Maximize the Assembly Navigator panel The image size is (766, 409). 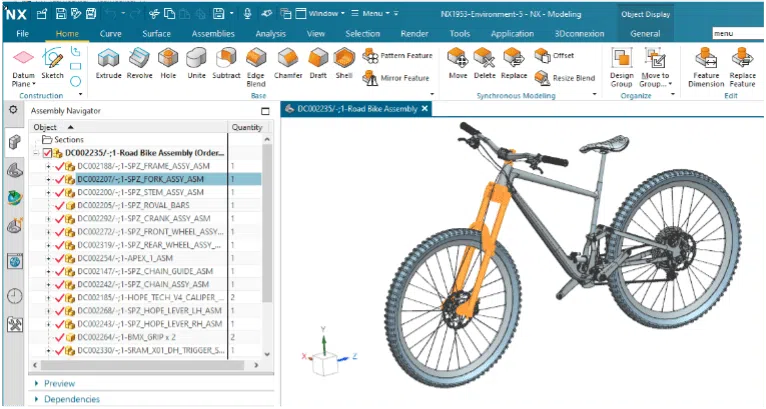coord(265,111)
